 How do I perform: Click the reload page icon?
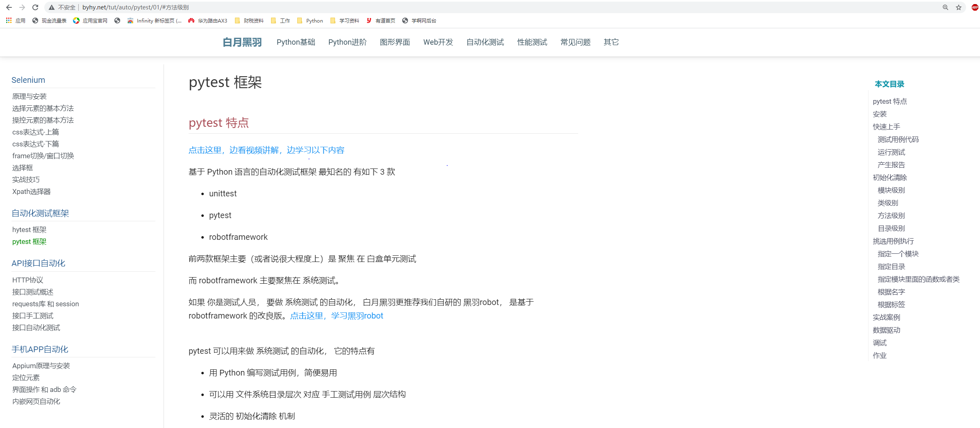(35, 7)
